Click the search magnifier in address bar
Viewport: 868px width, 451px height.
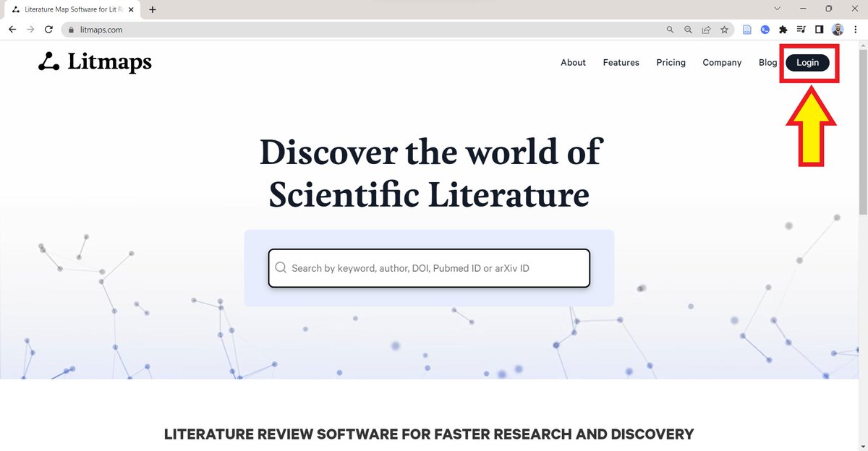point(671,30)
